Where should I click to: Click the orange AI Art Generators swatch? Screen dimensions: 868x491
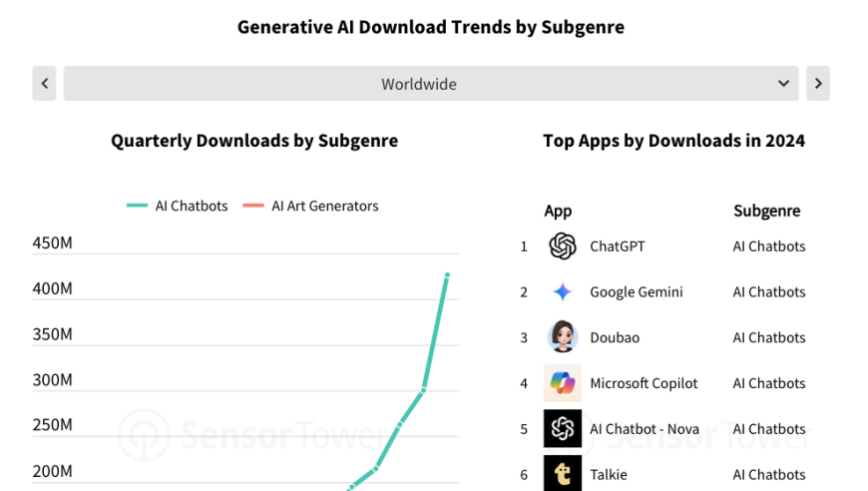pos(253,206)
